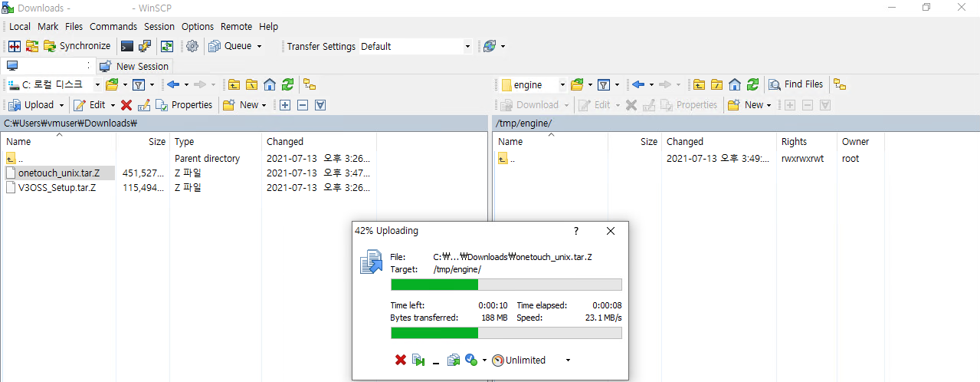
Task: Open the remote New dropdown
Action: [x=749, y=104]
